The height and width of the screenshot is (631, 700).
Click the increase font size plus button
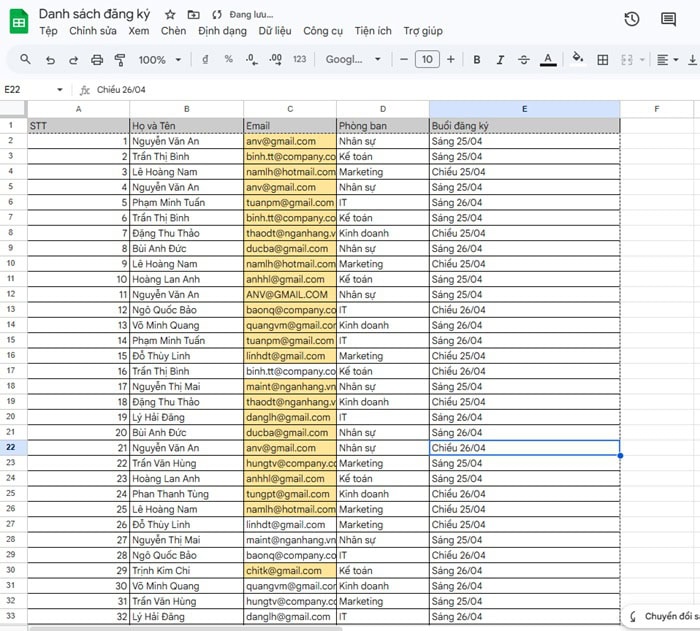pyautogui.click(x=451, y=60)
